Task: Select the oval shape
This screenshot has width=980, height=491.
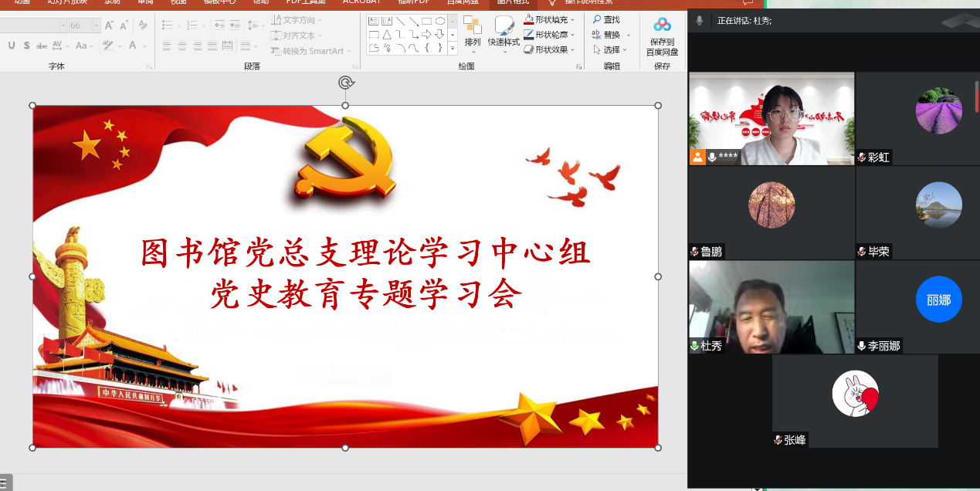Action: click(439, 21)
